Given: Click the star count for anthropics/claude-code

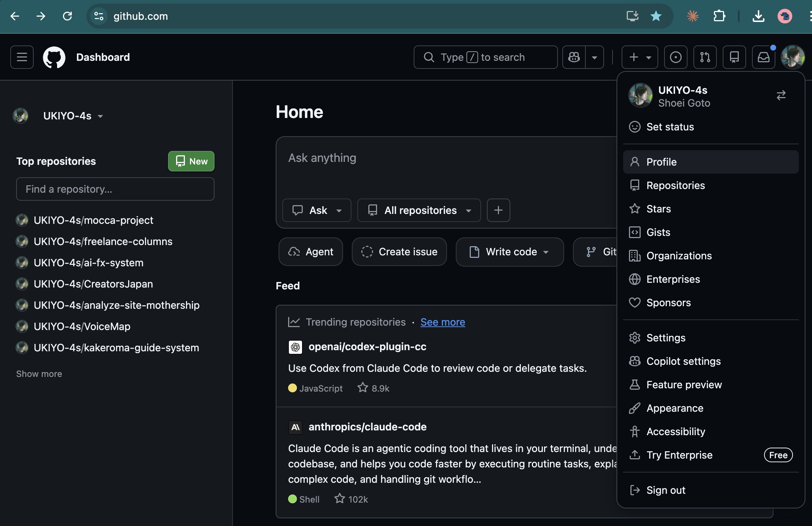Looking at the screenshot, I should click(x=351, y=499).
